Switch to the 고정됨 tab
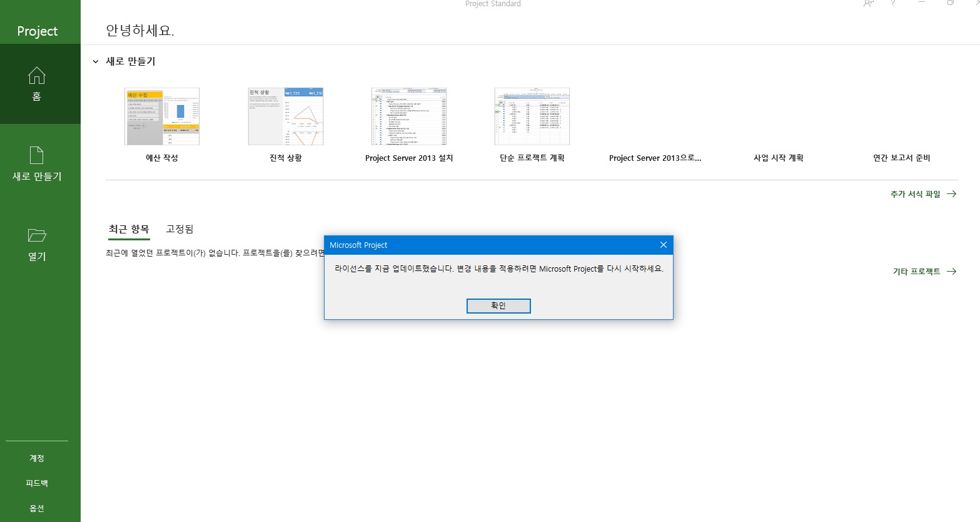The image size is (980, 522). (x=179, y=230)
